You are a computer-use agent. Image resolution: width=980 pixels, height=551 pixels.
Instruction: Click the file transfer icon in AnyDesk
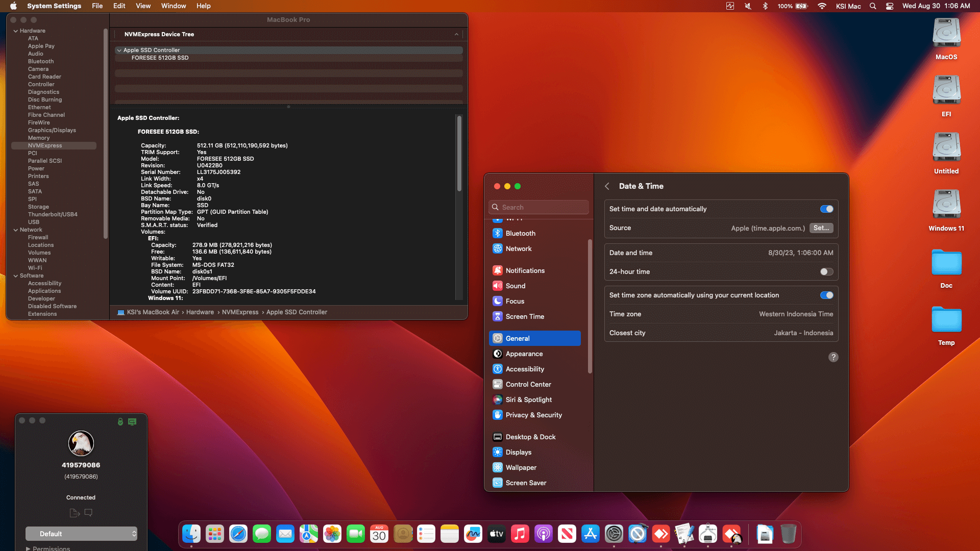[x=75, y=513]
